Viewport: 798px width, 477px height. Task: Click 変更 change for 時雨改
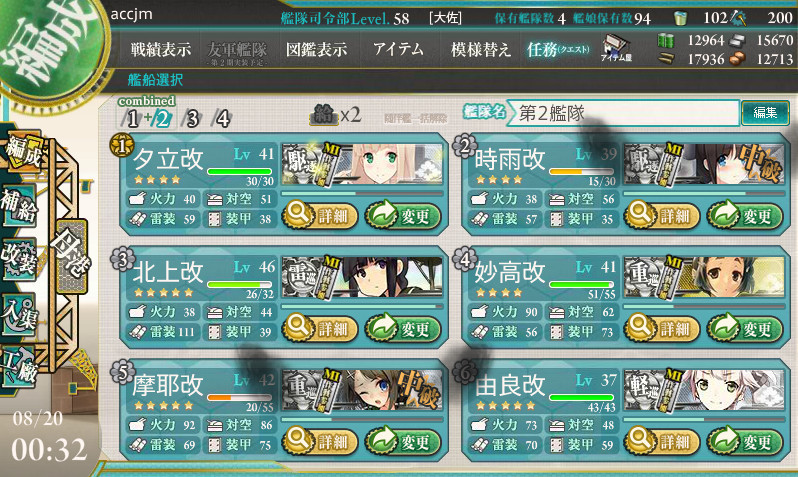pyautogui.click(x=745, y=216)
